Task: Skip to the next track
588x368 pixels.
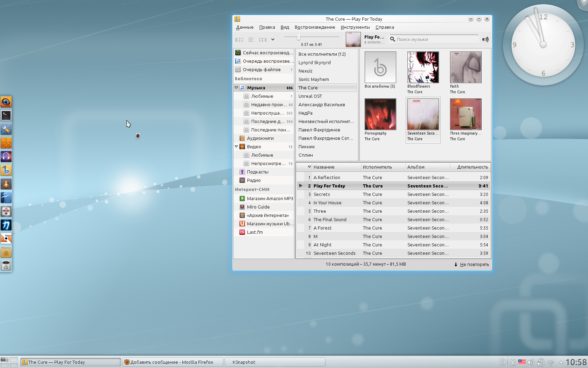Action: (x=263, y=40)
